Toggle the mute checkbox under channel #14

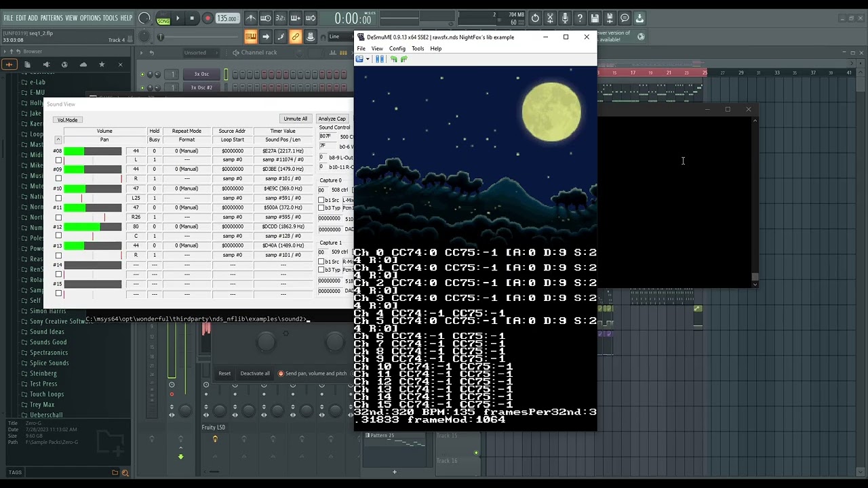[x=58, y=274]
